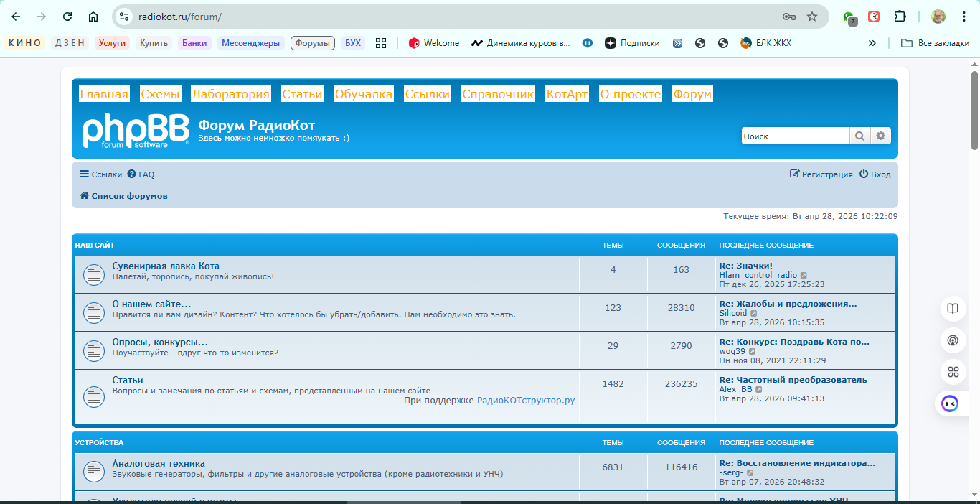Open Лаборатория in the site menu
The height and width of the screenshot is (504, 980).
231,94
